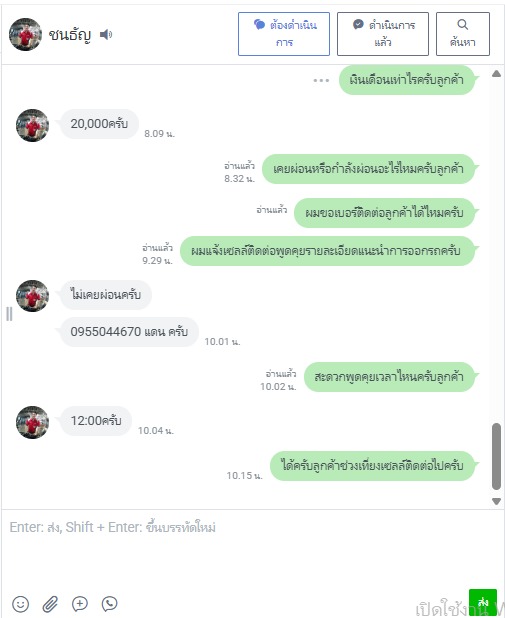Click sender avatar next to 20,000ครับ

(x=32, y=125)
